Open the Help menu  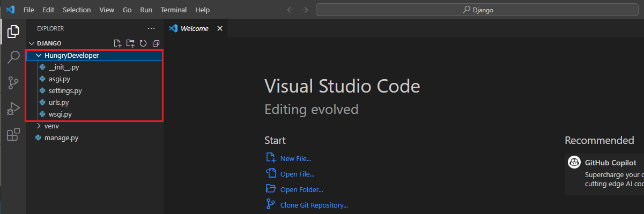coord(203,10)
